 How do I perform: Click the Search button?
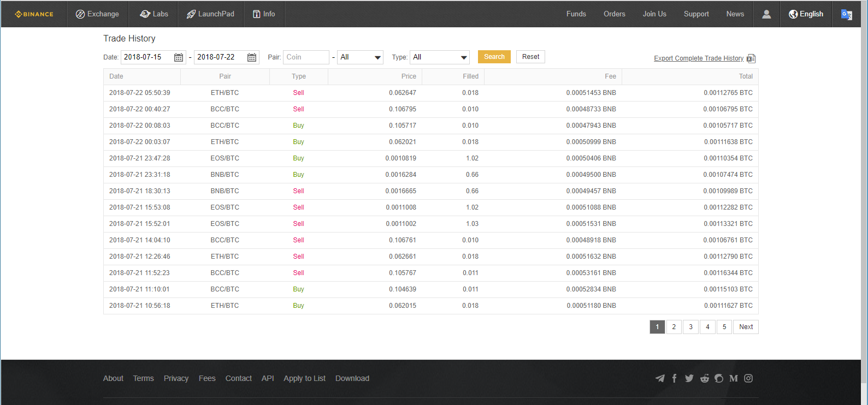click(494, 57)
